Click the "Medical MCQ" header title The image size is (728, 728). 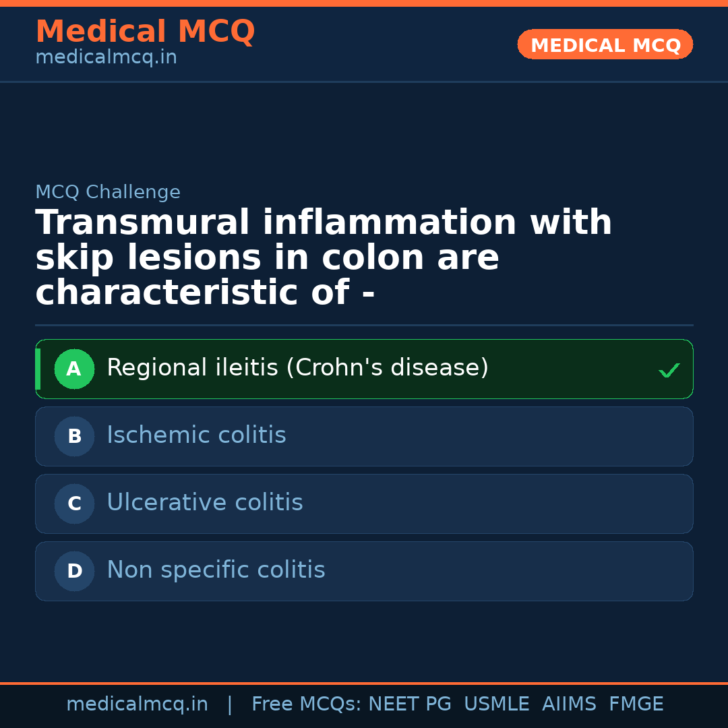pos(145,32)
